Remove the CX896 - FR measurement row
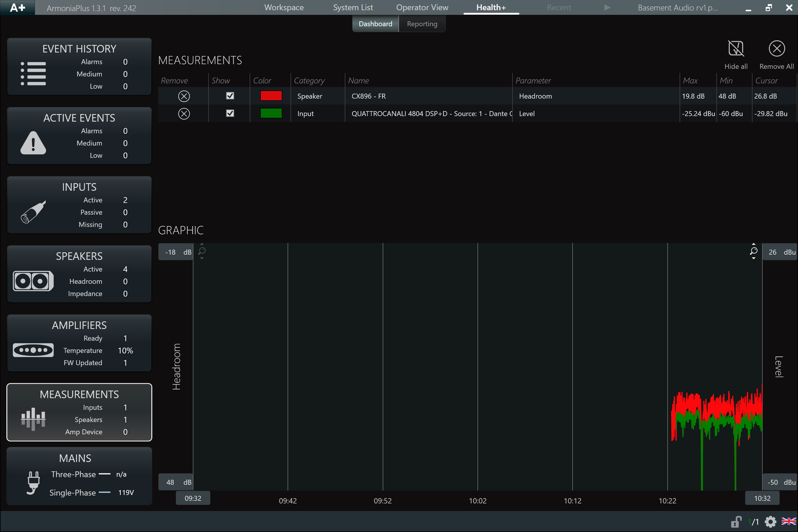The height and width of the screenshot is (532, 798). click(x=184, y=96)
